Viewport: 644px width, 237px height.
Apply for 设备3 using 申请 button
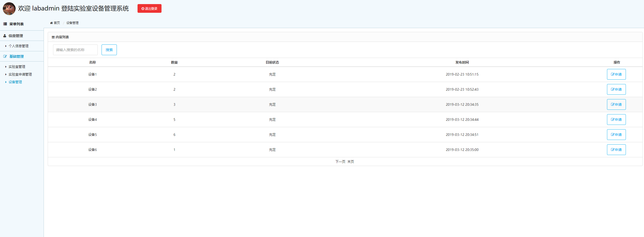[616, 104]
